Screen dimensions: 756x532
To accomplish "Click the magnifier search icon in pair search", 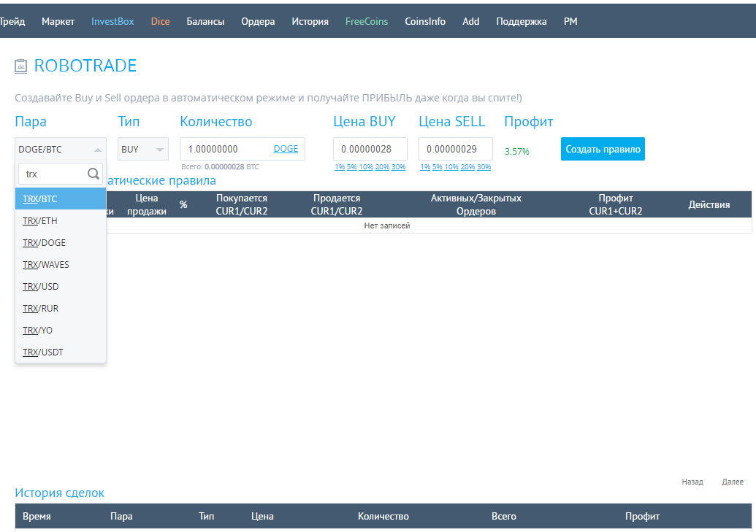I will [93, 174].
